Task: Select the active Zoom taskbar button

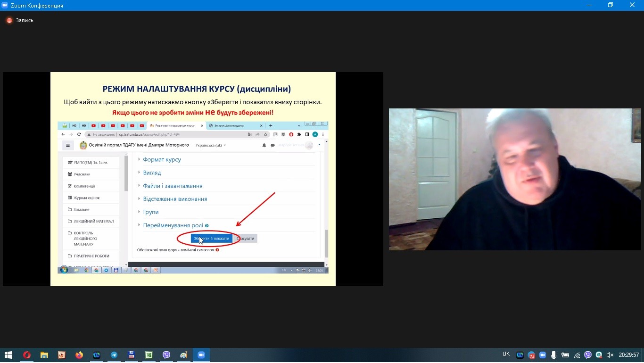Action: pos(201,355)
